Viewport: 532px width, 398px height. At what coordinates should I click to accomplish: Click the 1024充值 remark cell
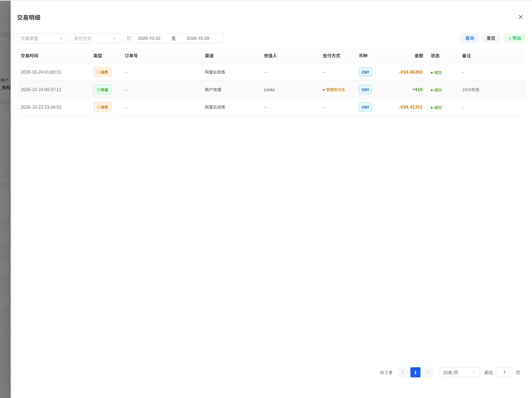pyautogui.click(x=471, y=90)
